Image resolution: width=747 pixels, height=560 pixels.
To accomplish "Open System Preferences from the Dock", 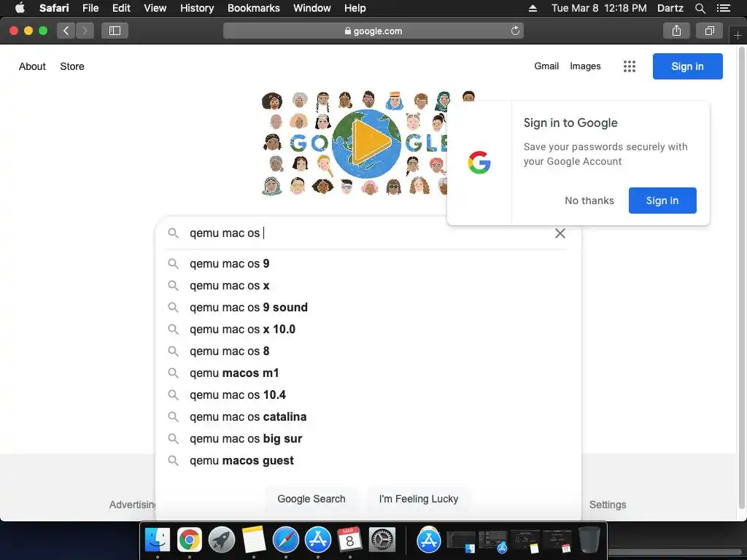I will tap(382, 540).
